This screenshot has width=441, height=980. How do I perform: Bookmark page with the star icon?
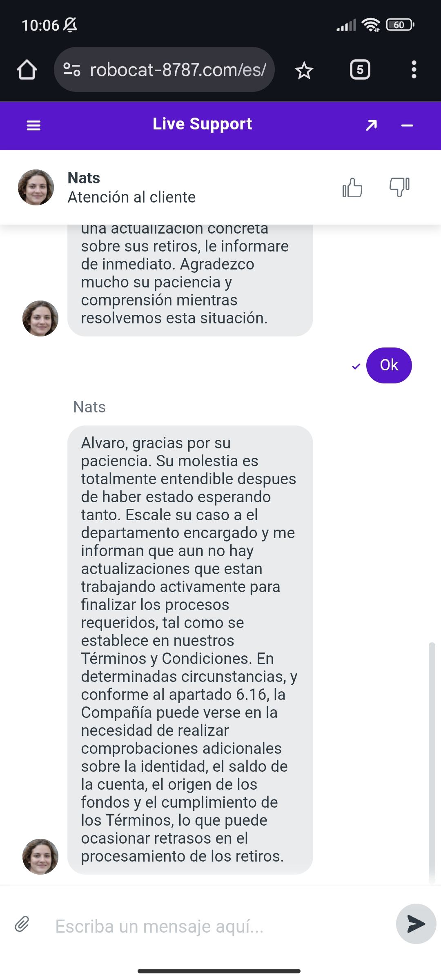click(304, 71)
